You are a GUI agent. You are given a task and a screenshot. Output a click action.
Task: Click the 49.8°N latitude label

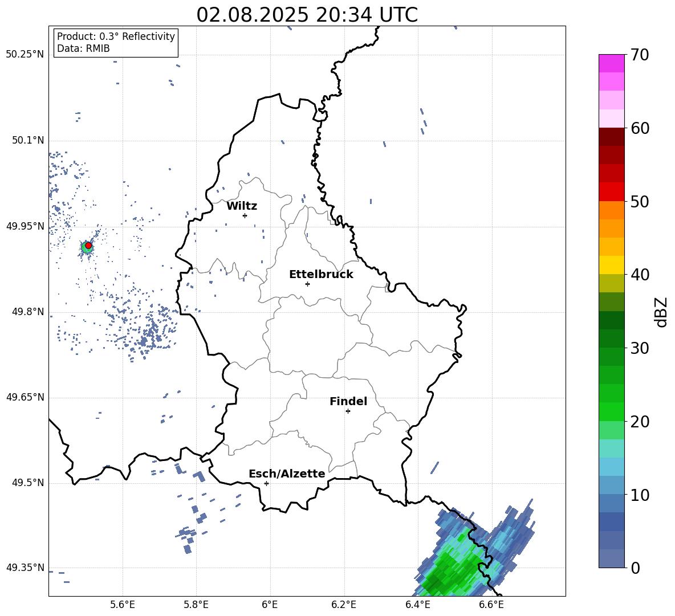point(28,312)
